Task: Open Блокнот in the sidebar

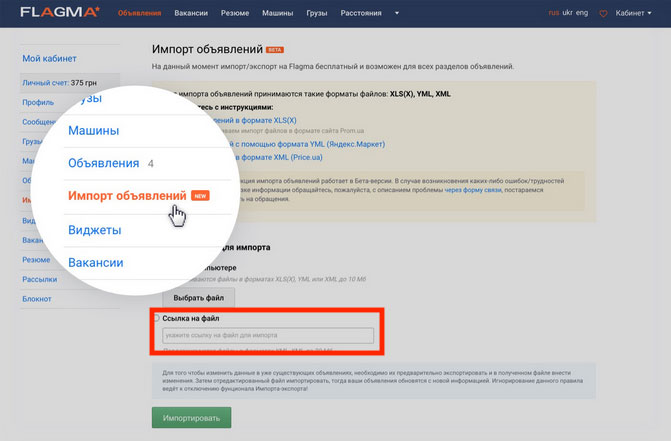Action: (x=37, y=299)
